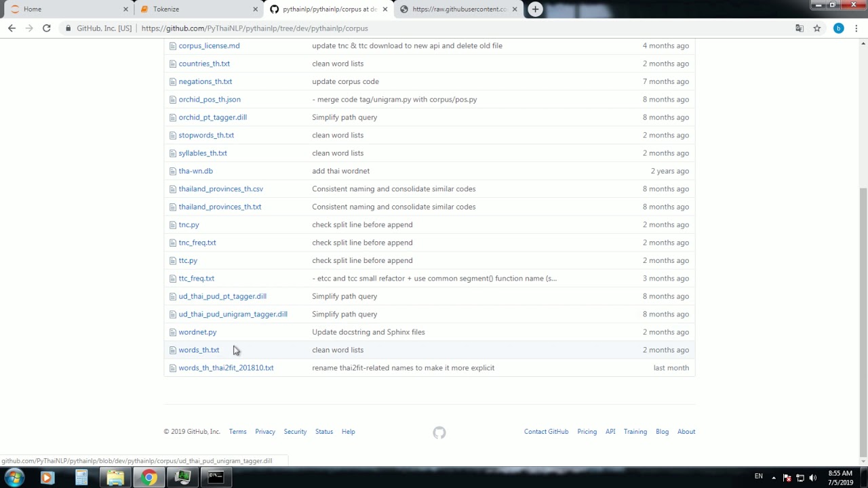The height and width of the screenshot is (488, 868).
Task: Open the command prompt taskbar icon
Action: (x=216, y=477)
